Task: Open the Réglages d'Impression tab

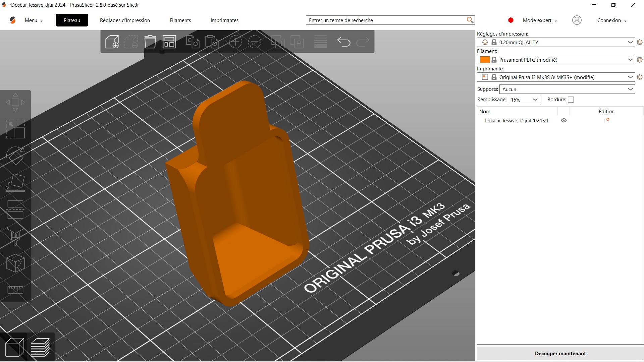Action: click(x=125, y=20)
